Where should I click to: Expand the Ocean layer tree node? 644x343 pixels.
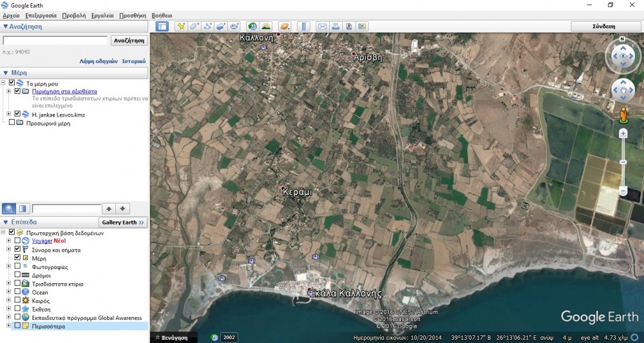(x=9, y=292)
